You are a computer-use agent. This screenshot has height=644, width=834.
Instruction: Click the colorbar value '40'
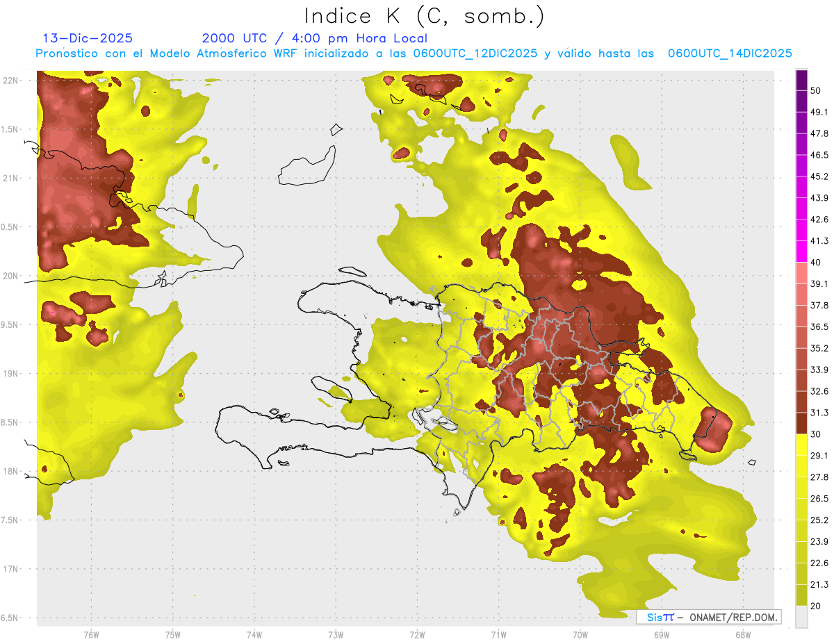click(x=816, y=263)
